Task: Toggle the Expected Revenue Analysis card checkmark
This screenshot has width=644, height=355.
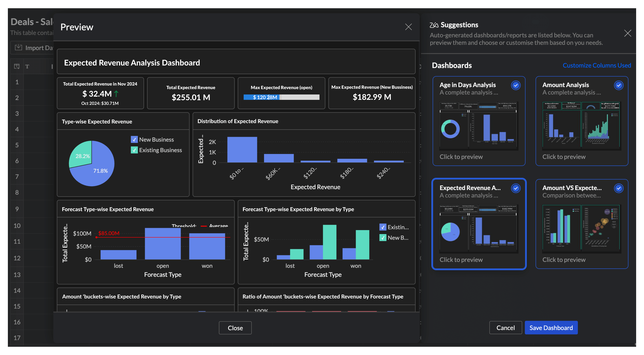Action: (x=516, y=188)
